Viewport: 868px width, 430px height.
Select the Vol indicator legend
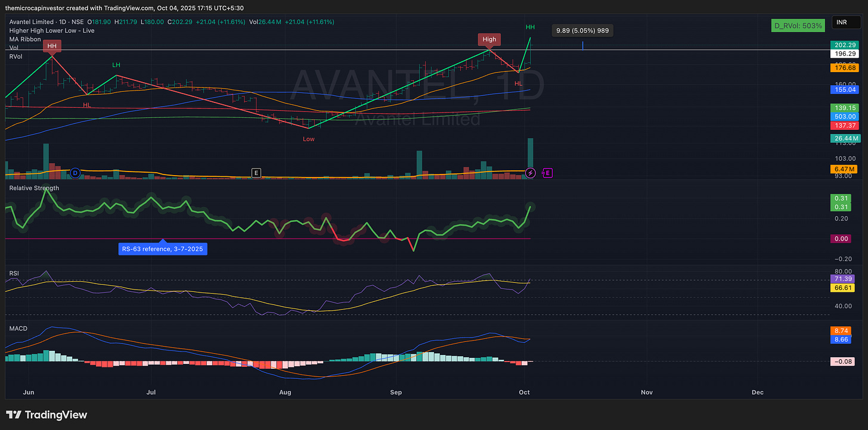(14, 48)
